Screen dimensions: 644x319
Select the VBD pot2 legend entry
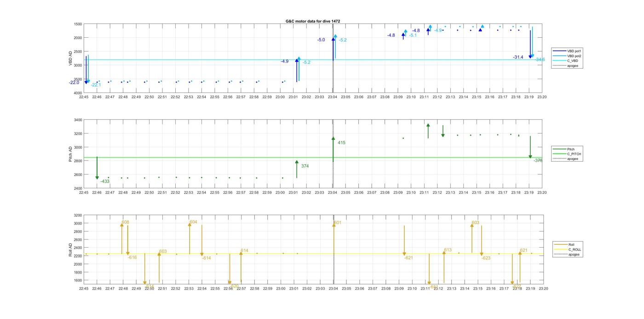(567, 56)
